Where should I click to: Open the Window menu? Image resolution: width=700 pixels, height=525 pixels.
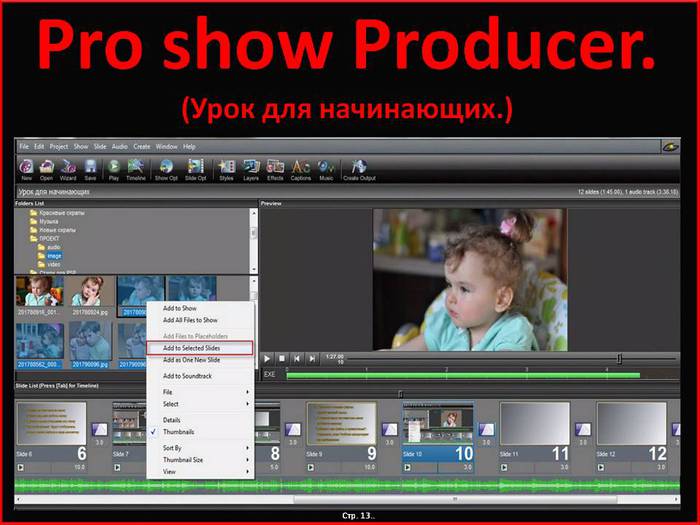[167, 146]
